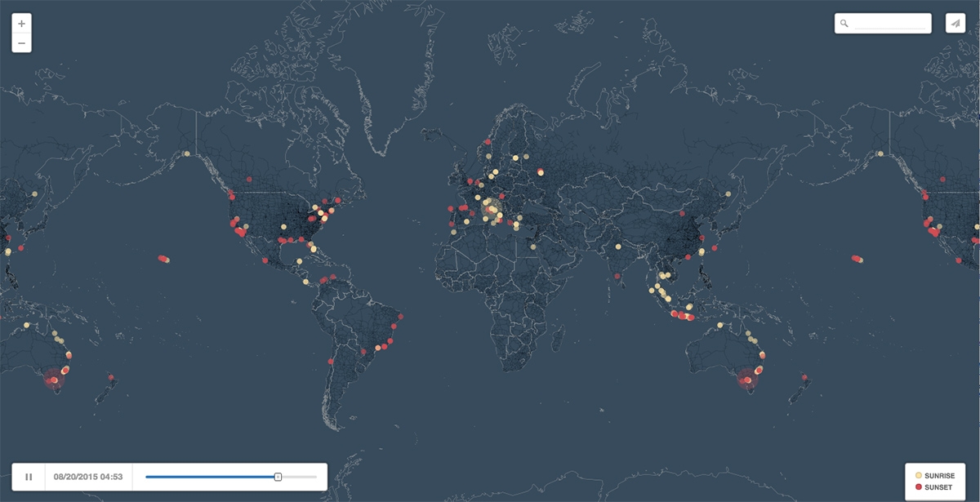Click the 08/20/2015 04:53 timestamp

(88, 477)
